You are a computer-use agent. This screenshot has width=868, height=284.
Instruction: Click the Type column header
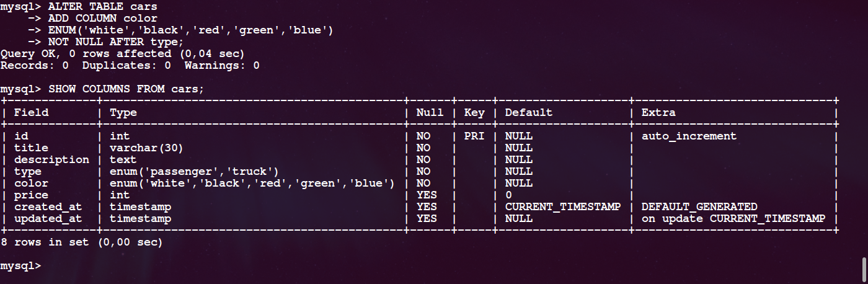(123, 113)
